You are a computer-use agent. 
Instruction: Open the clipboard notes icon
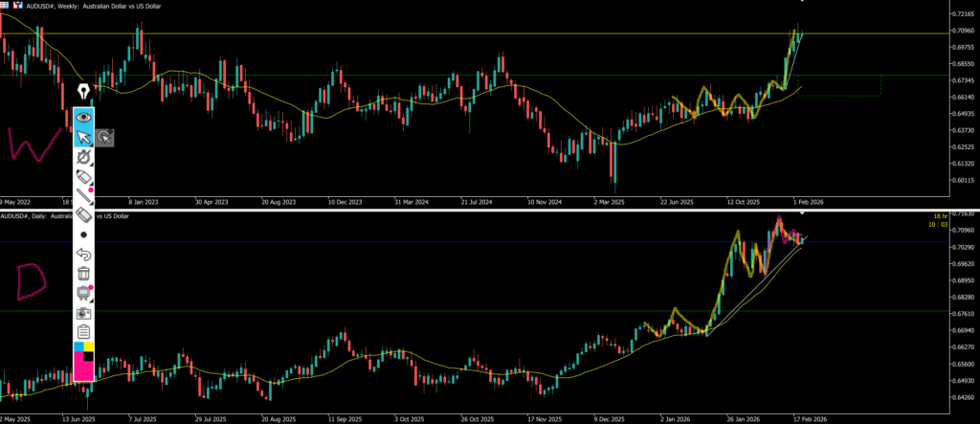tap(84, 332)
